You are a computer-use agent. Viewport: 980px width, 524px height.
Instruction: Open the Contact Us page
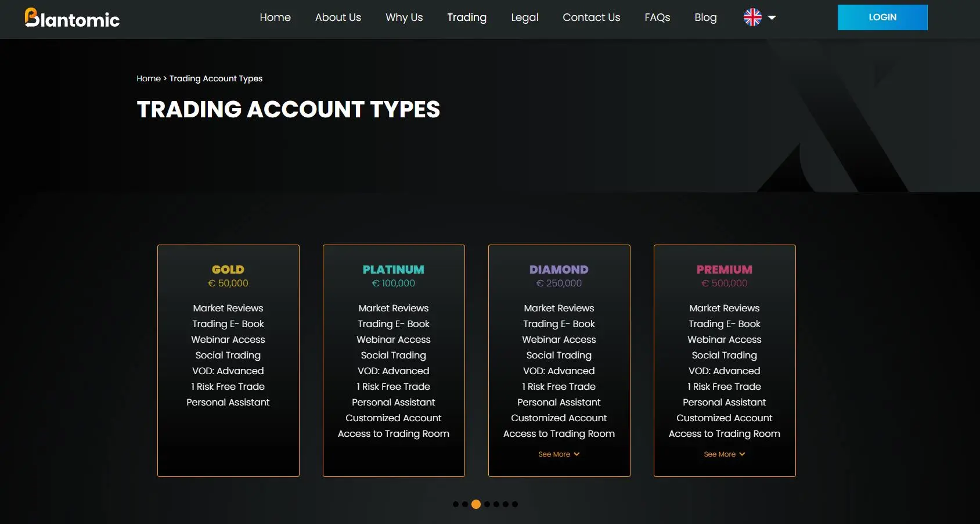coord(592,17)
